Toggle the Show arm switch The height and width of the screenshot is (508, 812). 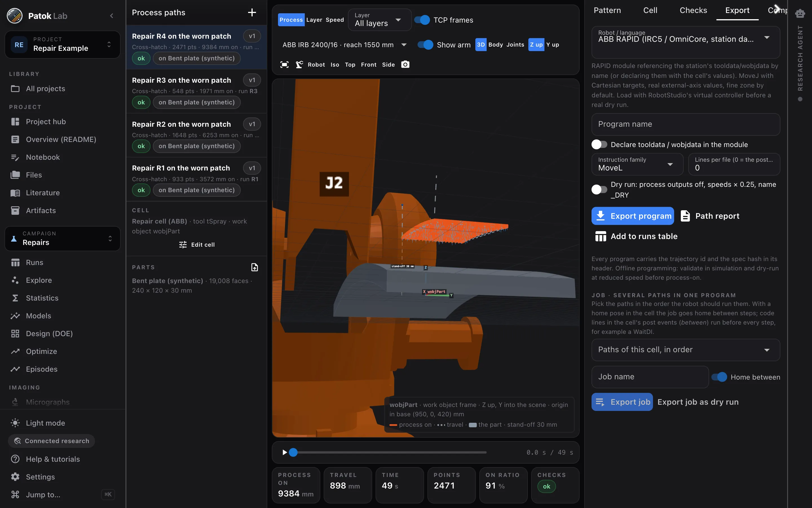click(425, 45)
